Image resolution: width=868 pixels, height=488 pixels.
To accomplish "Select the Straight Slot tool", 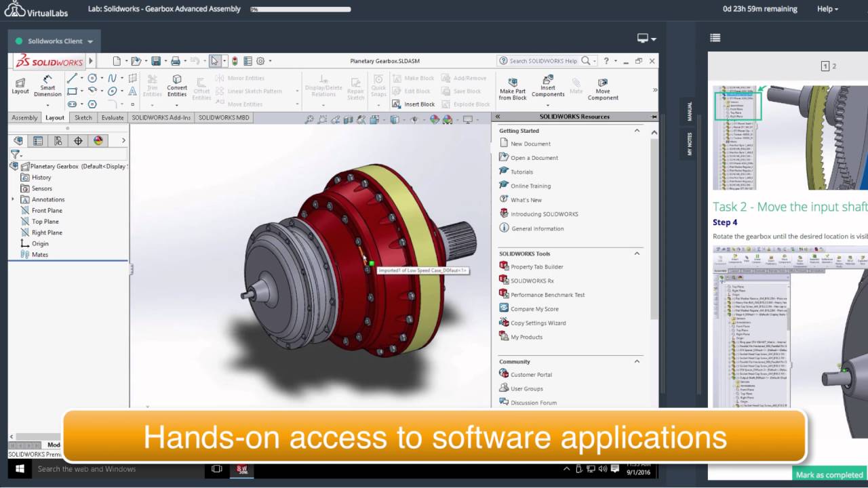I will [x=72, y=104].
